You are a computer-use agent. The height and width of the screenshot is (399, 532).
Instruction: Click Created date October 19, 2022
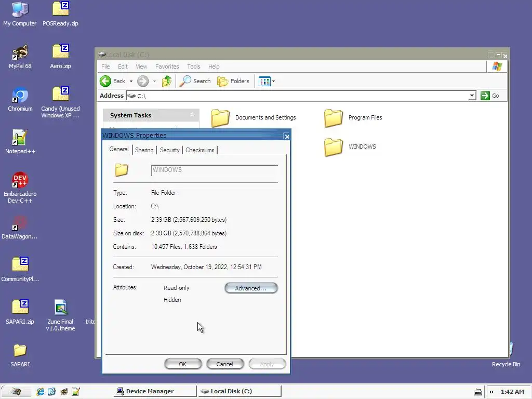point(206,267)
